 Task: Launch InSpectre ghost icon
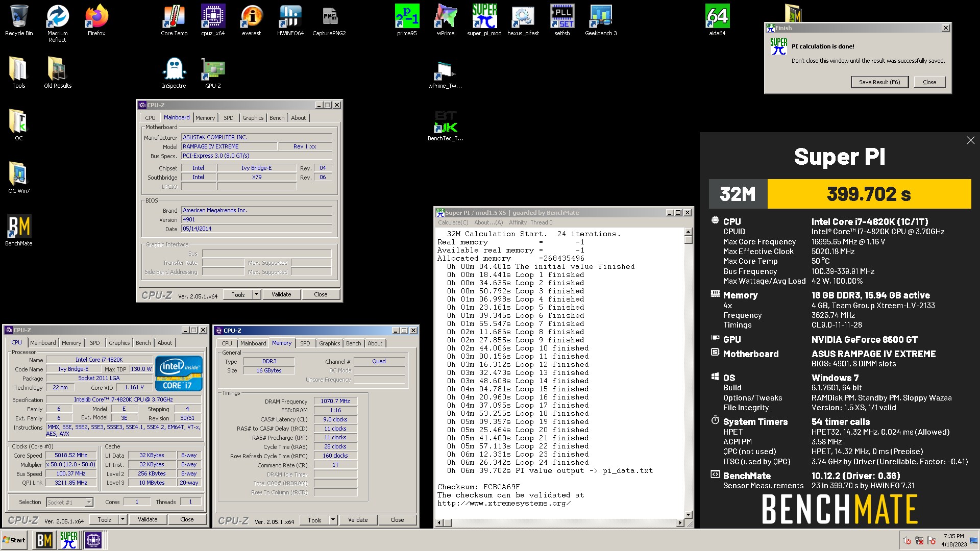[x=174, y=72]
